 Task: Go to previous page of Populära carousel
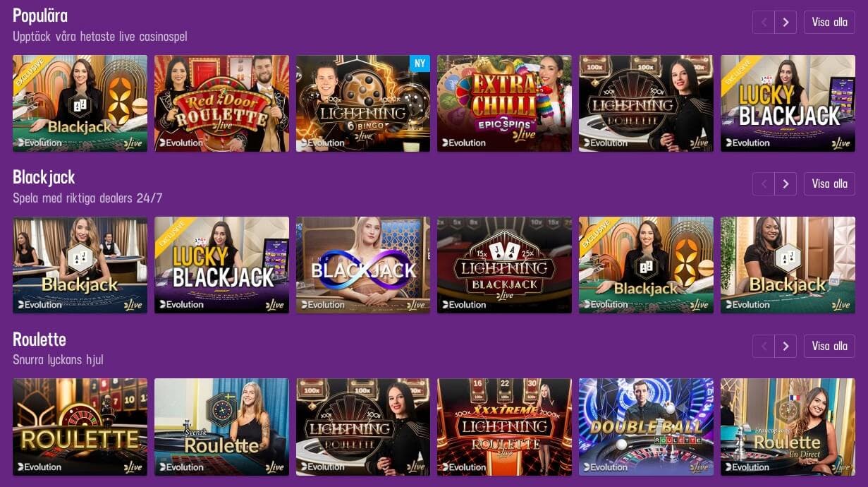pyautogui.click(x=763, y=22)
